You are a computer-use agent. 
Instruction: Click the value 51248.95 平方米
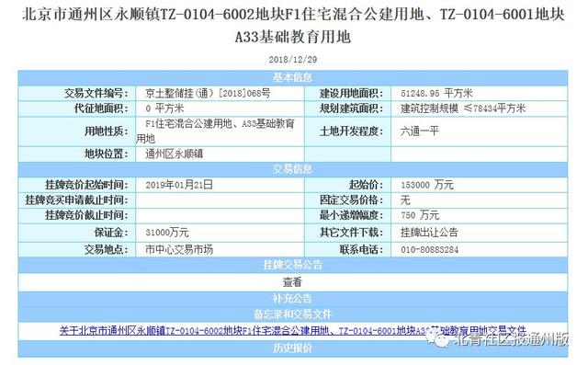pos(436,94)
